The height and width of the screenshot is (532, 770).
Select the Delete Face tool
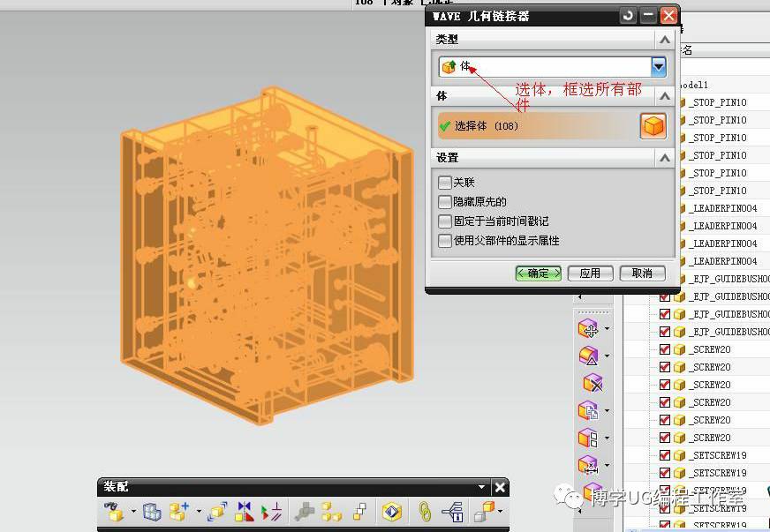point(593,383)
